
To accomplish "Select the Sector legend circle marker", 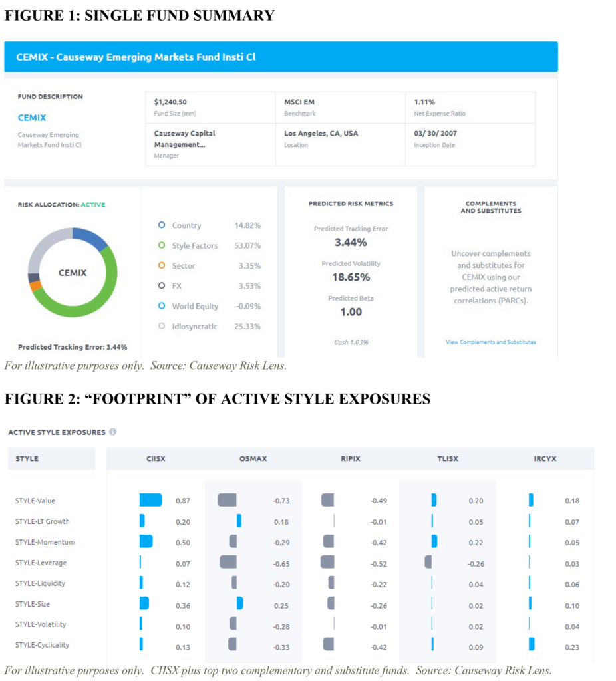I will tap(162, 265).
